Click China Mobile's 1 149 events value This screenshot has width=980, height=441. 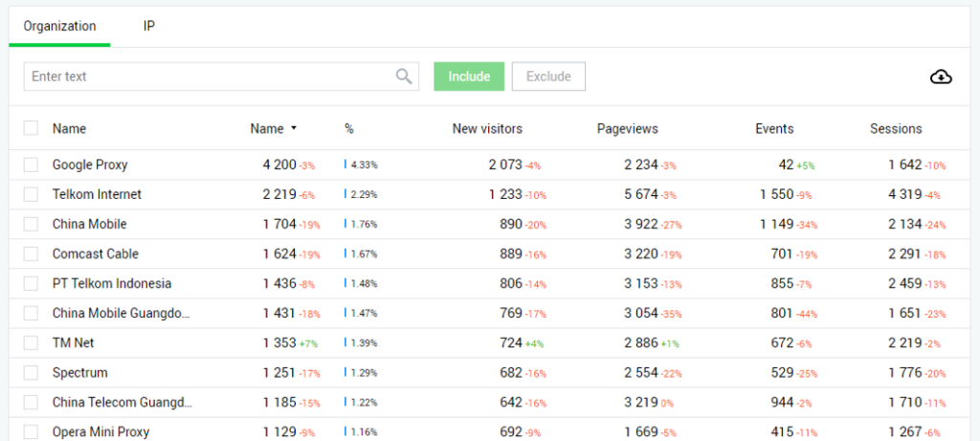click(x=777, y=224)
